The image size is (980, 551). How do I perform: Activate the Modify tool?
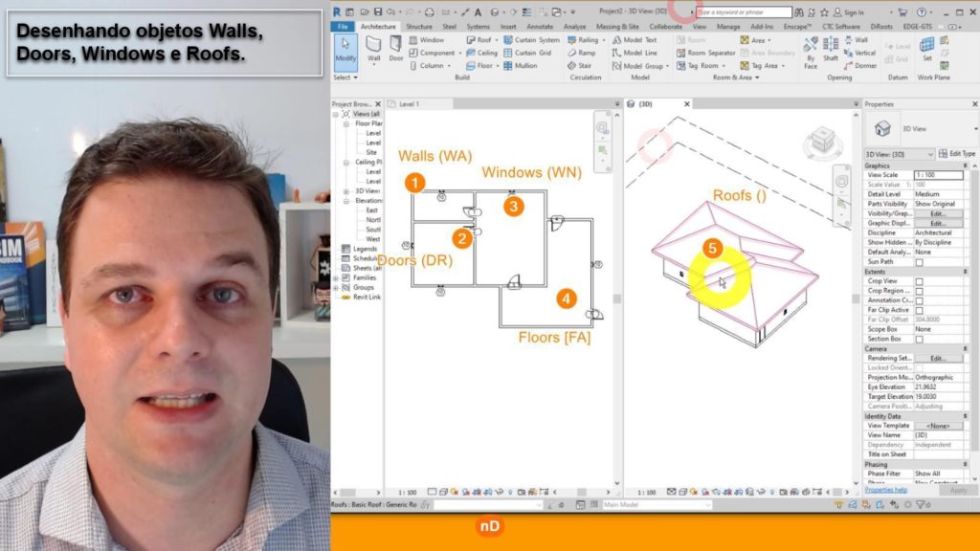point(345,49)
